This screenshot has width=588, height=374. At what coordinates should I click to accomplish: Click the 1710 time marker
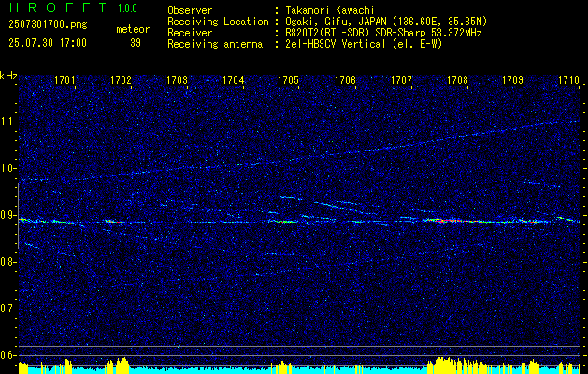[x=569, y=79]
